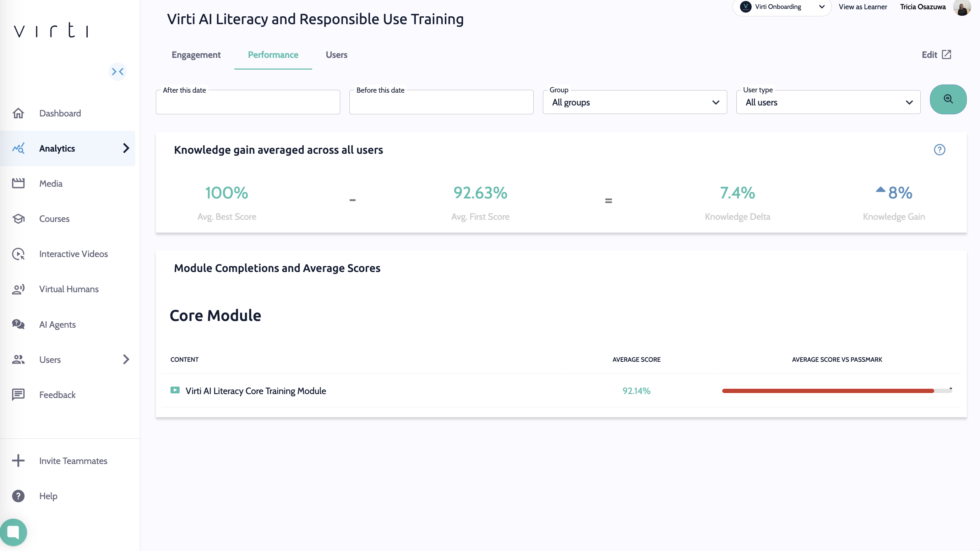This screenshot has height=551, width=980.
Task: Open the live chat bubble widget
Action: click(14, 532)
